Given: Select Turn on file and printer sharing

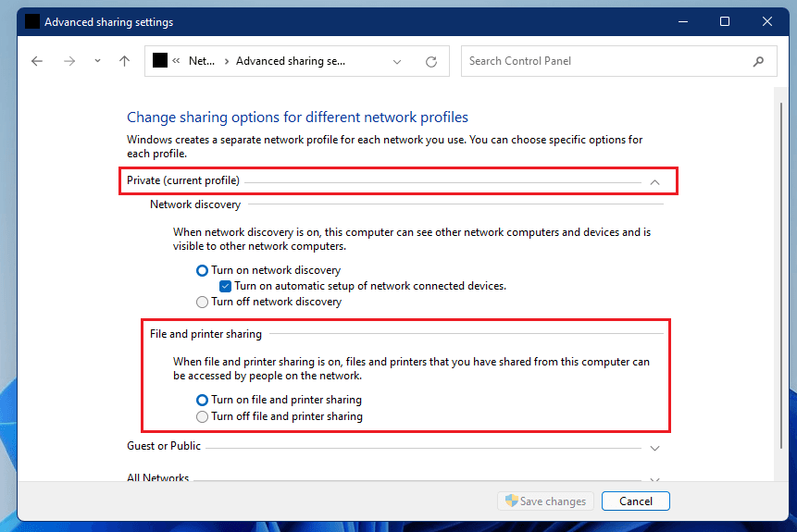Looking at the screenshot, I should coord(203,401).
